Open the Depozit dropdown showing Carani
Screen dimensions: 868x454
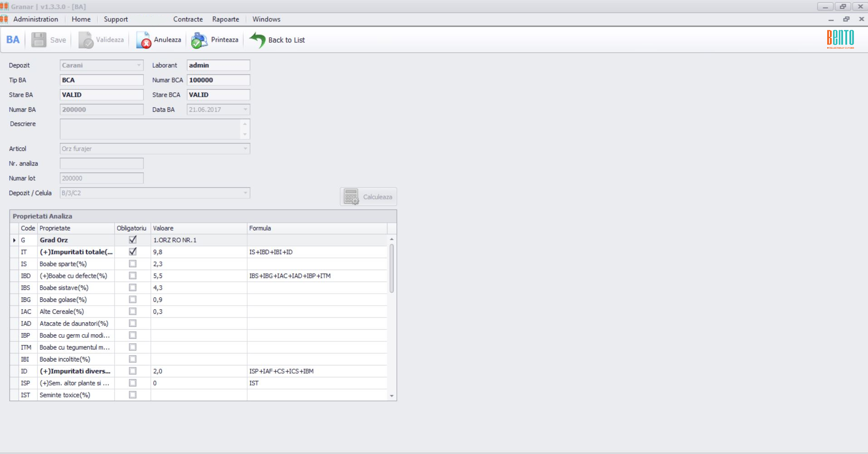coord(139,65)
